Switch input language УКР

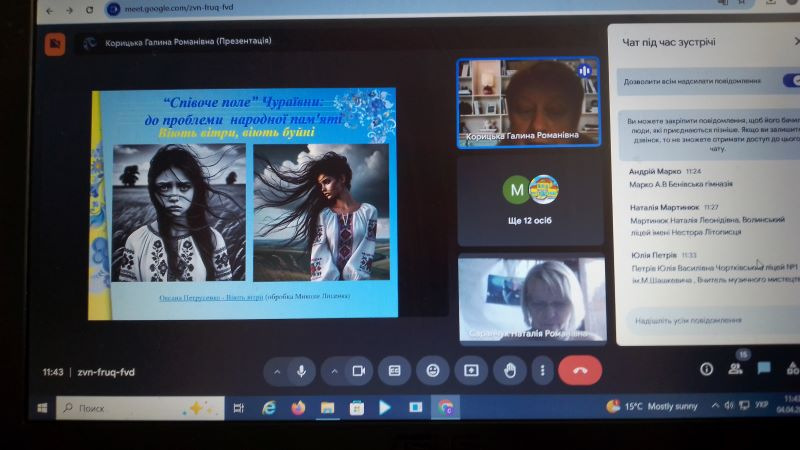(x=762, y=405)
